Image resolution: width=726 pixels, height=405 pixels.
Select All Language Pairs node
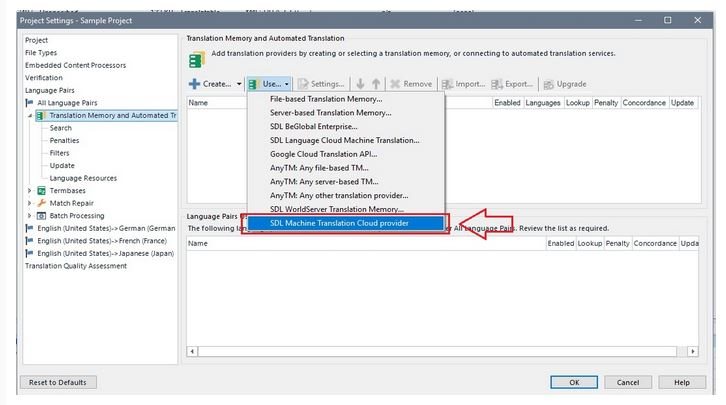[x=67, y=103]
